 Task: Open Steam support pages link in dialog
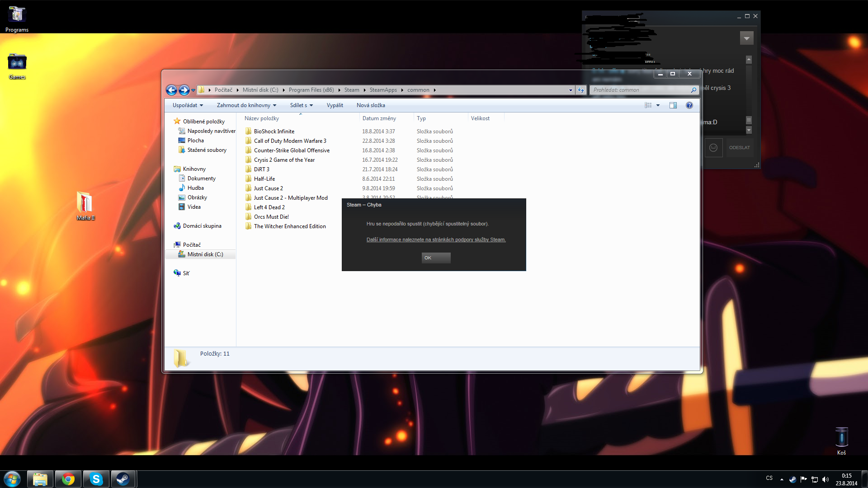[436, 240]
